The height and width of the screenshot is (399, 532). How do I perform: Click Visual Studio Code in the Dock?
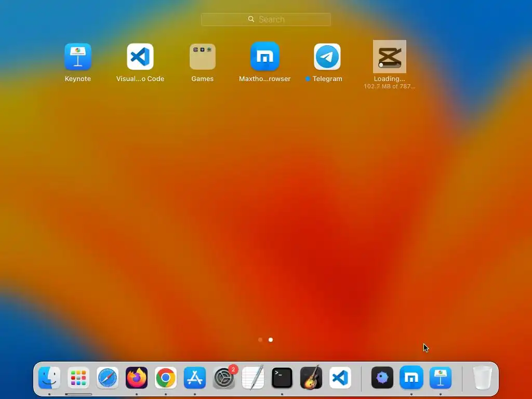point(340,378)
